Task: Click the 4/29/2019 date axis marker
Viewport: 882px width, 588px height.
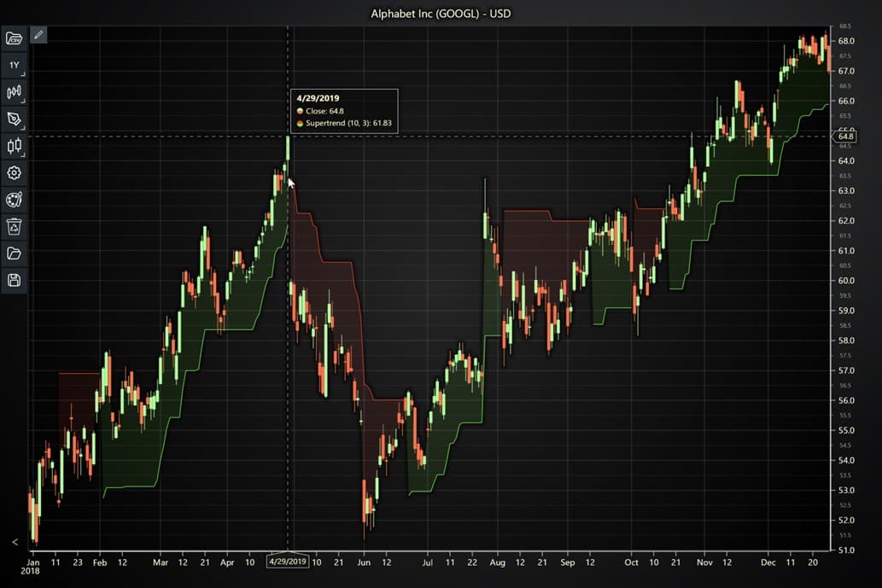Action: click(x=288, y=562)
